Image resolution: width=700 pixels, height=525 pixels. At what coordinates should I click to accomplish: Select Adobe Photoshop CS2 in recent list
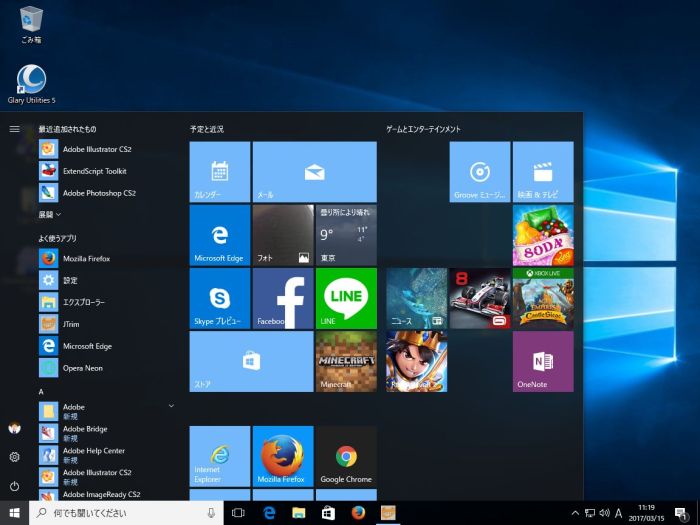click(98, 193)
